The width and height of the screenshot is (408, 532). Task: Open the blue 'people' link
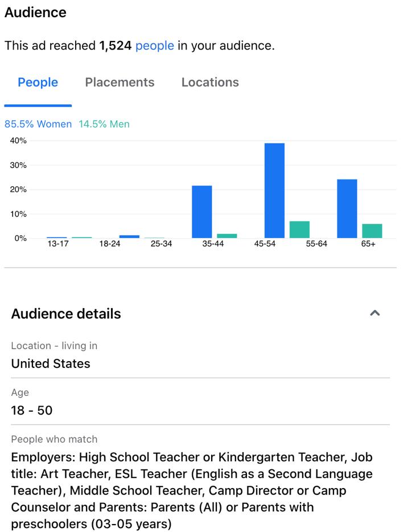[155, 46]
